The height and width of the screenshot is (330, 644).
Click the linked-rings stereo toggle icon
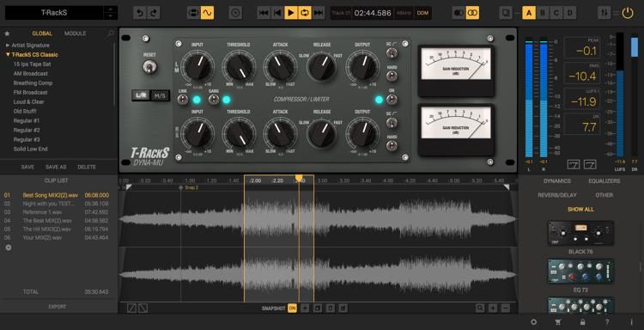[x=472, y=13]
